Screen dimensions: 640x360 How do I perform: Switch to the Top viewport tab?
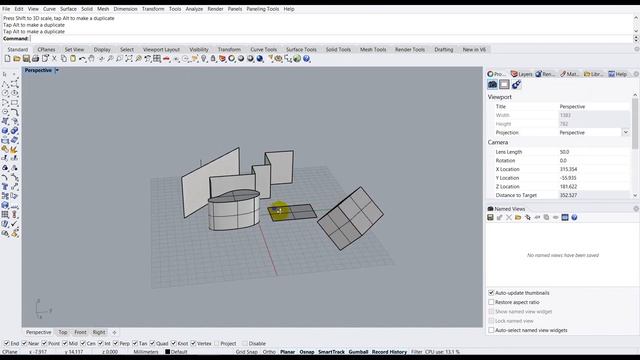pyautogui.click(x=62, y=332)
